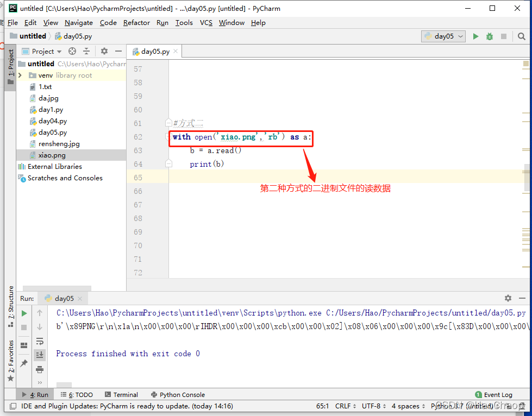Toggle Soft-Wrap in the Run console

[40, 342]
